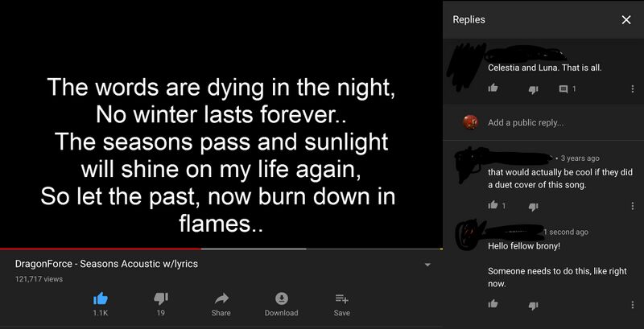Toggle like on Celestia and Luna comment
This screenshot has height=329, width=644.
click(493, 88)
